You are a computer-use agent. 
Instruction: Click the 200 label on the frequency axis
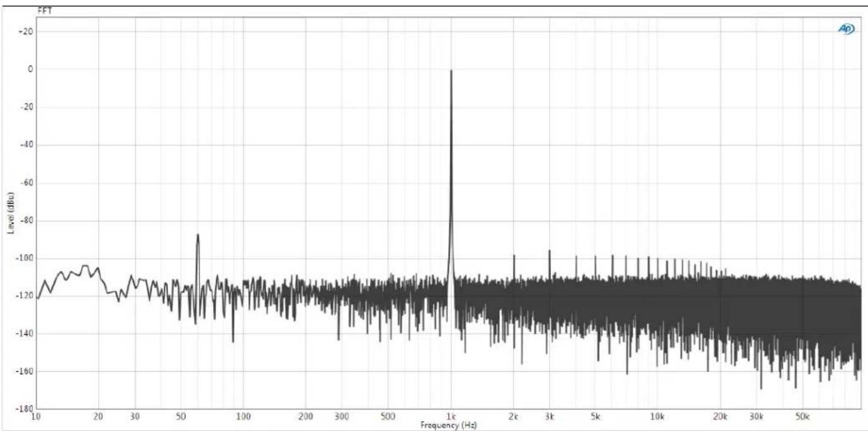tap(305, 417)
